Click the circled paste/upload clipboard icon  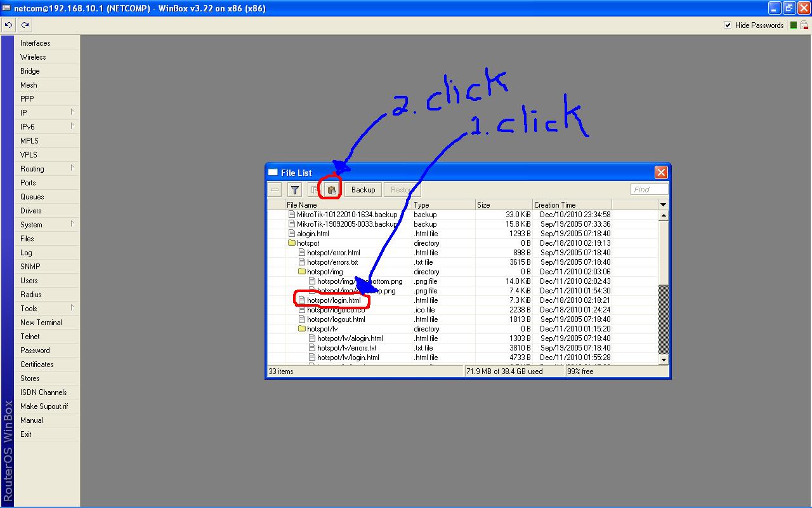[x=332, y=189]
